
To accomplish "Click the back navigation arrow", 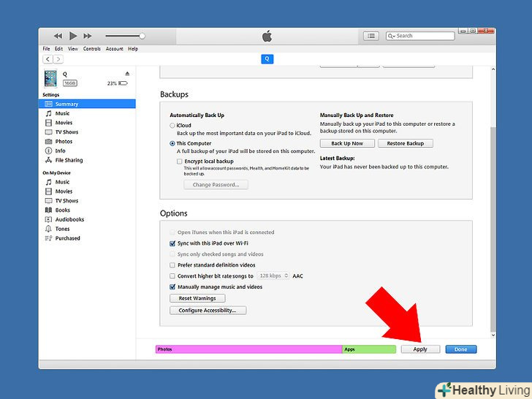I will [47, 59].
